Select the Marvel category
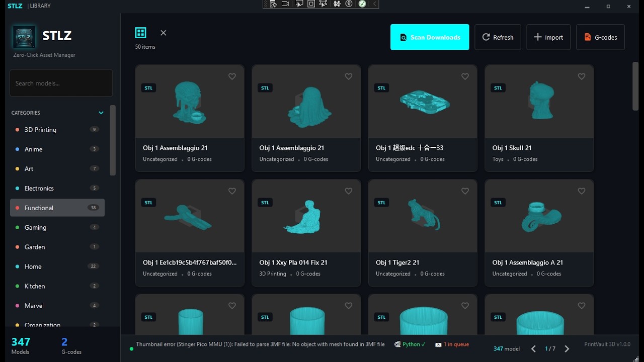The image size is (644, 362). coord(57,306)
